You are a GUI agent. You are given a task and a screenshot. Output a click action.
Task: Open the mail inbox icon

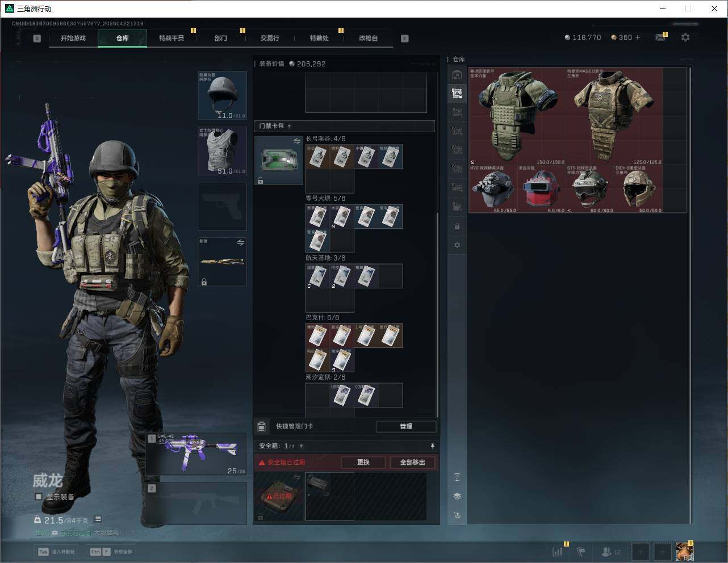point(660,37)
